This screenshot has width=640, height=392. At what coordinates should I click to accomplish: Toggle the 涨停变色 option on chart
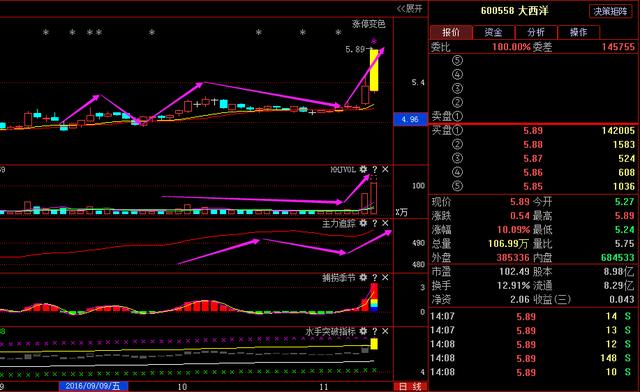(369, 24)
